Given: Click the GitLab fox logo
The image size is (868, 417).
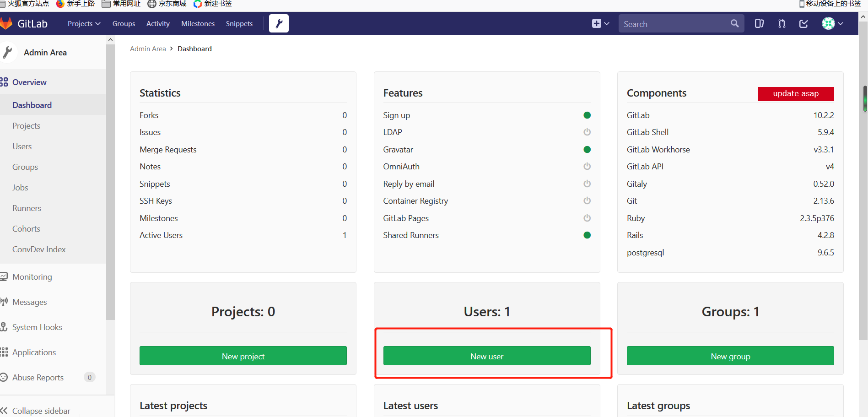Looking at the screenshot, I should 6,23.
